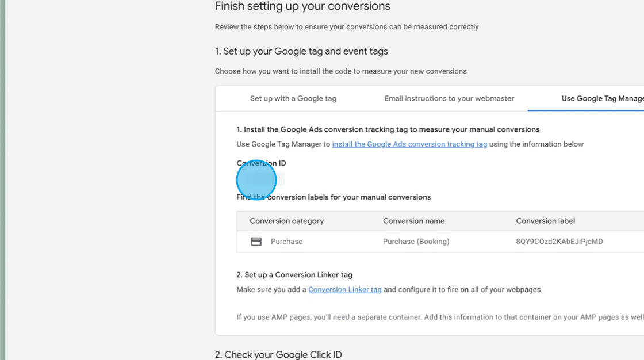
Task: Click the Purchase category text in table
Action: coord(286,242)
